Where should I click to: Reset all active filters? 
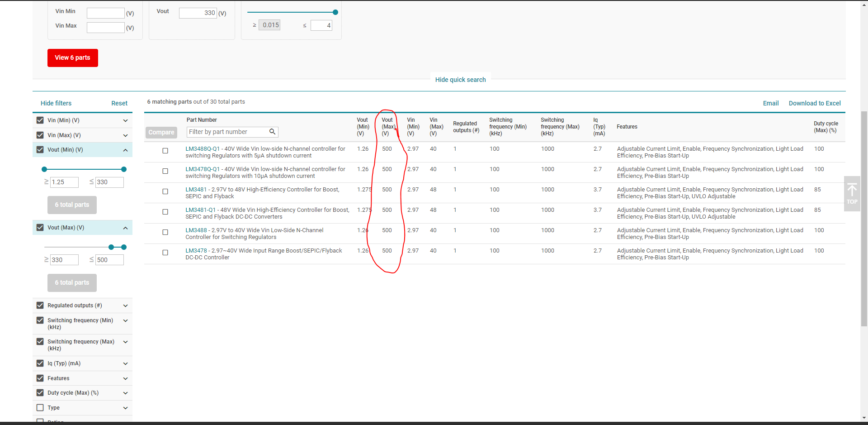click(x=119, y=103)
